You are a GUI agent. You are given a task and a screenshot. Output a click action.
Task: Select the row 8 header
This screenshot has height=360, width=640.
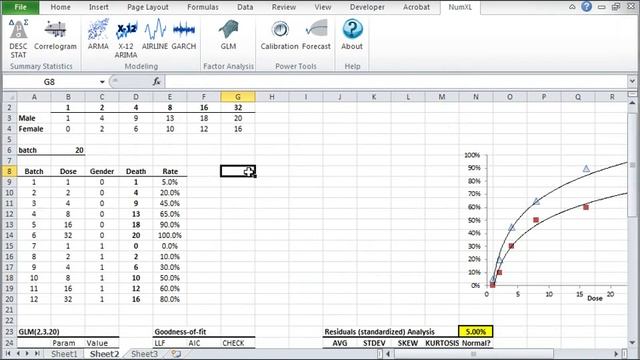click(10, 171)
